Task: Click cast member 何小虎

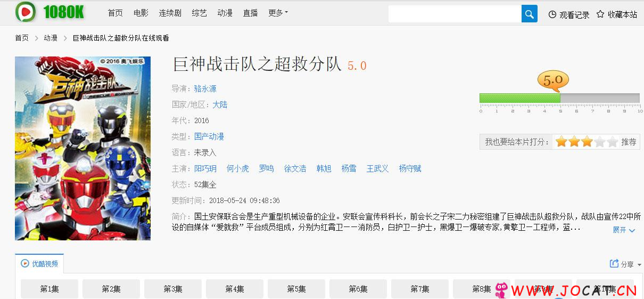Action: click(x=238, y=168)
